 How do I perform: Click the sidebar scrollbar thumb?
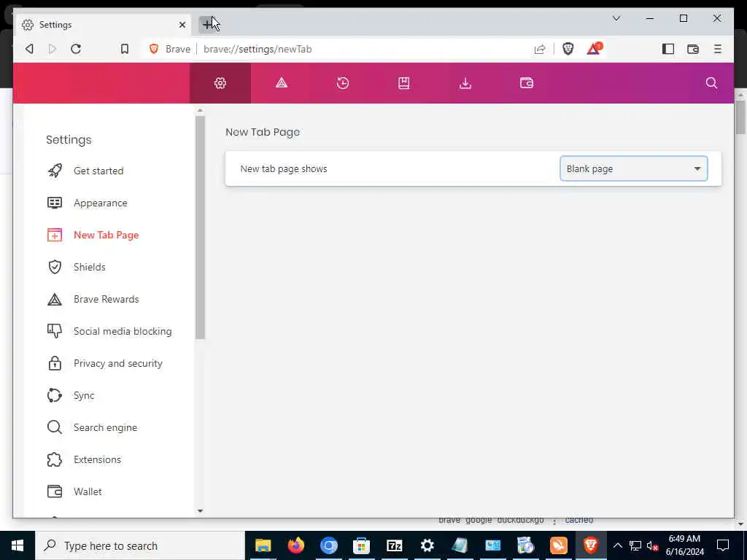point(200,227)
